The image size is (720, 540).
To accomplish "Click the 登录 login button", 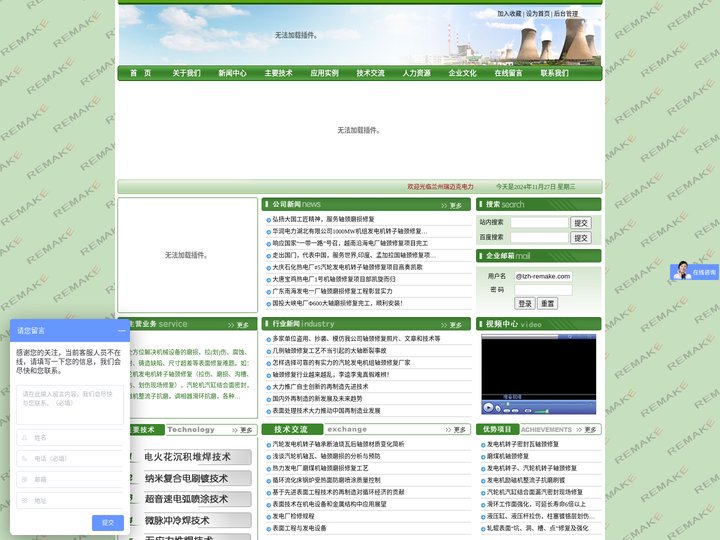I will click(525, 304).
